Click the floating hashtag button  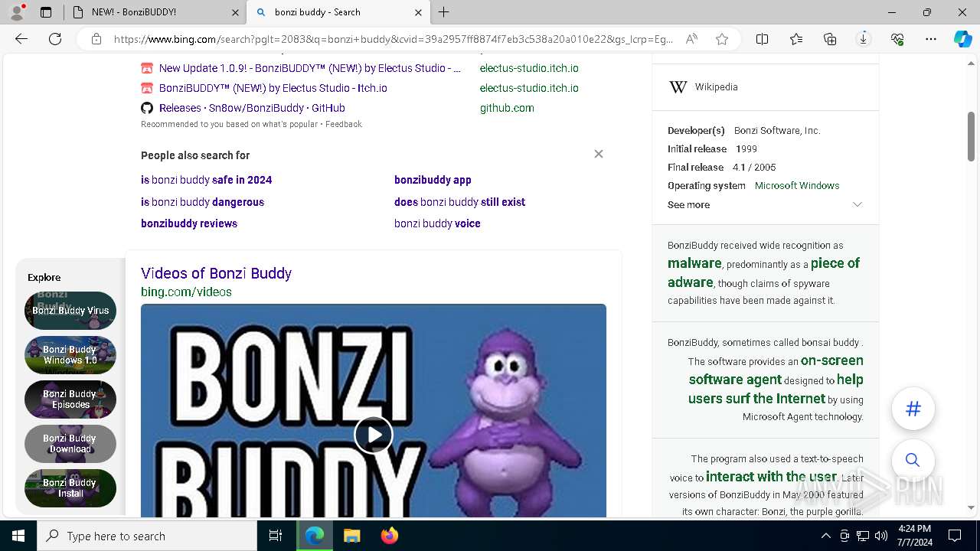(913, 409)
